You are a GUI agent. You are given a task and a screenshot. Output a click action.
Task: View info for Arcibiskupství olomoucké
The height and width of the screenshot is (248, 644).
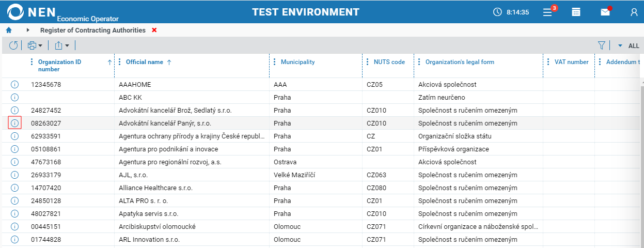[14, 226]
